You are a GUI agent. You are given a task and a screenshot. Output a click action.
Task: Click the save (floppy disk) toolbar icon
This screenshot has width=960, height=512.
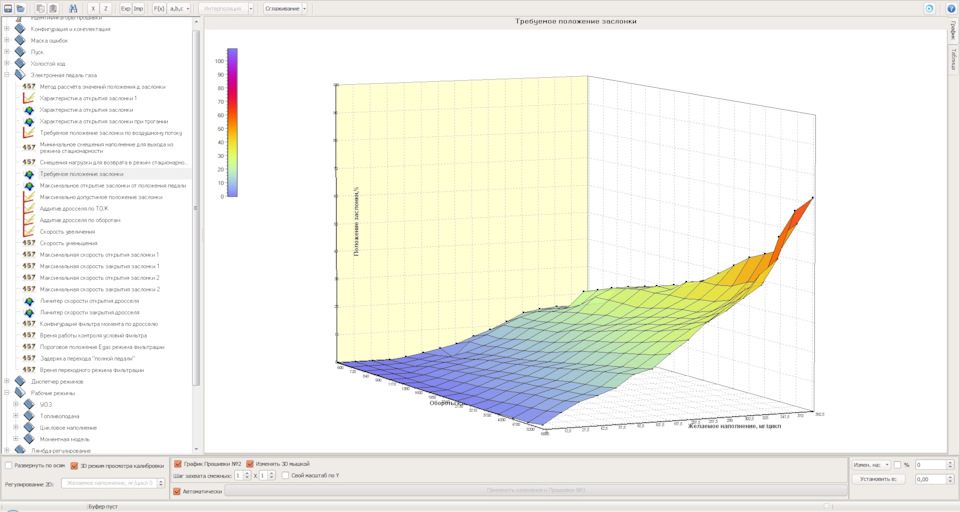click(7, 8)
